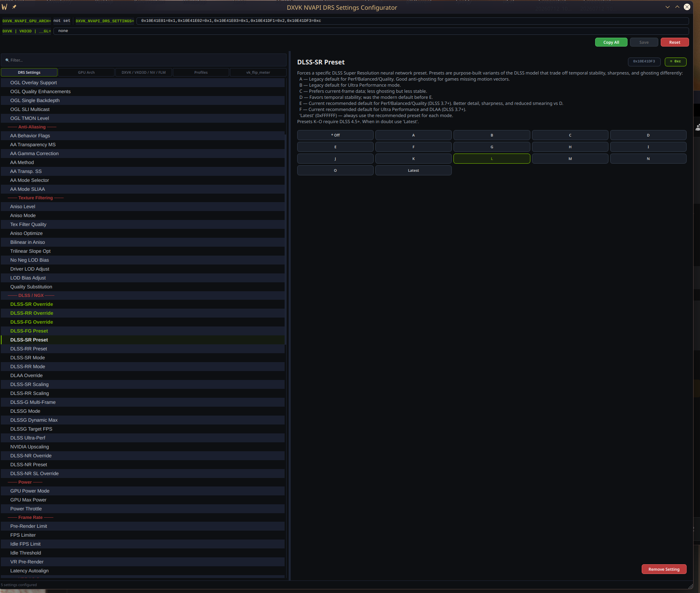Click the Filter input field
The width and height of the screenshot is (700, 593).
click(144, 60)
